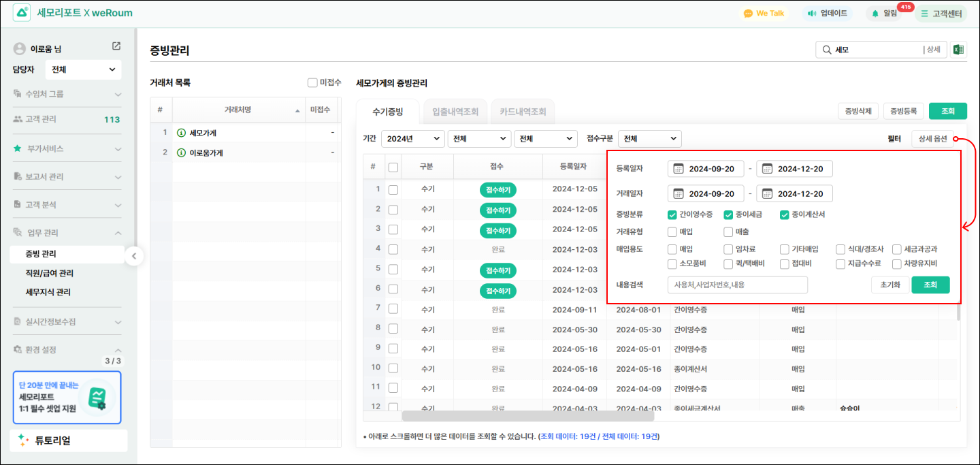
Task: Check the 임차료 purchase-purpose checkbox
Action: [729, 249]
